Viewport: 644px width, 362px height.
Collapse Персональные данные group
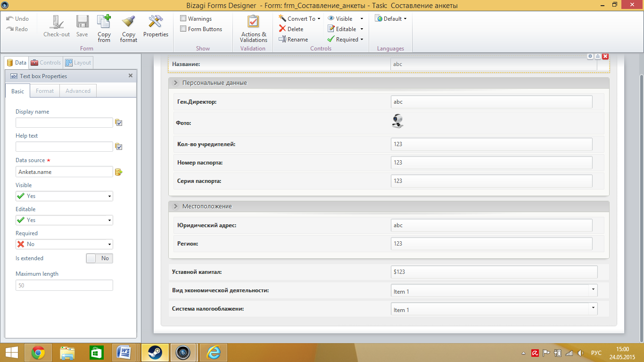point(175,83)
